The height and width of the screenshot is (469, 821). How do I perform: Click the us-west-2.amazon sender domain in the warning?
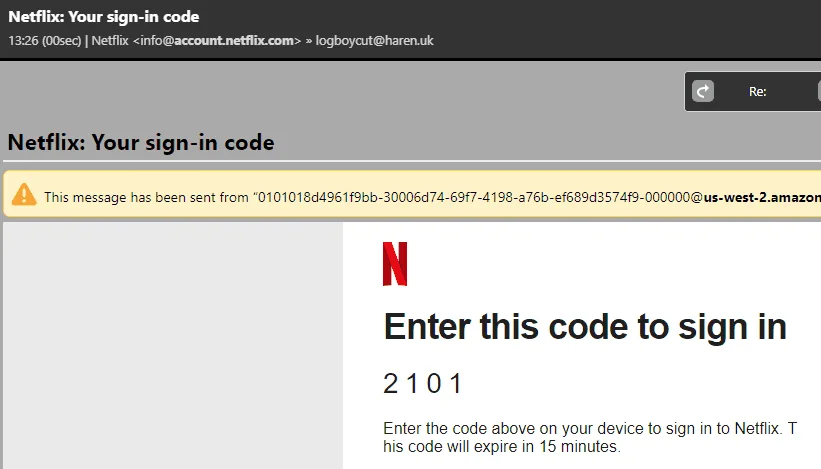coord(762,197)
